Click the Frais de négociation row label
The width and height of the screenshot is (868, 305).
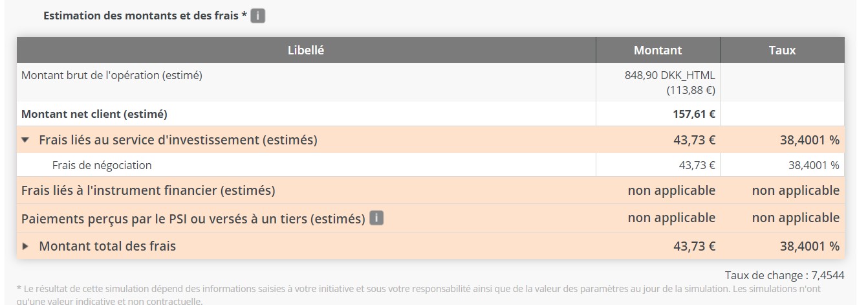102,165
